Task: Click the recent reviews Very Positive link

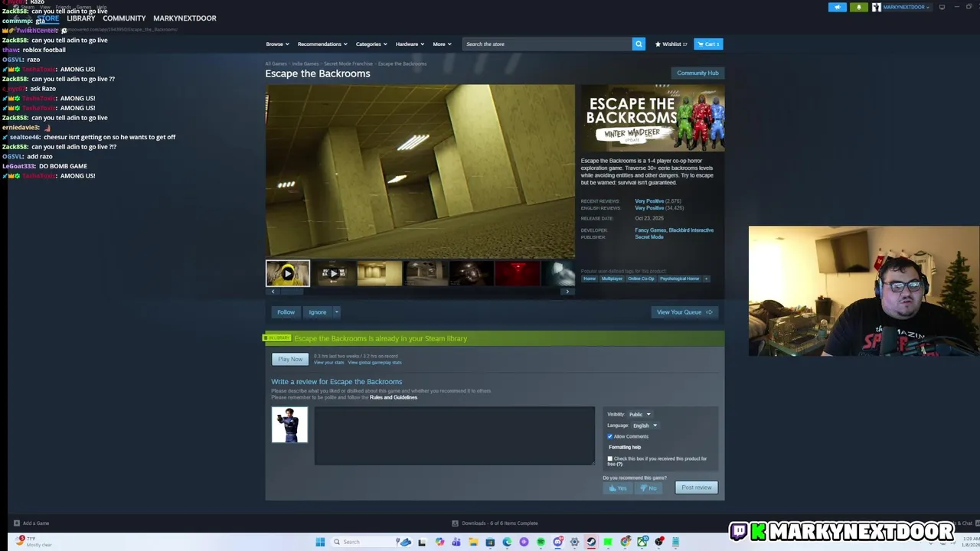Action: click(649, 201)
